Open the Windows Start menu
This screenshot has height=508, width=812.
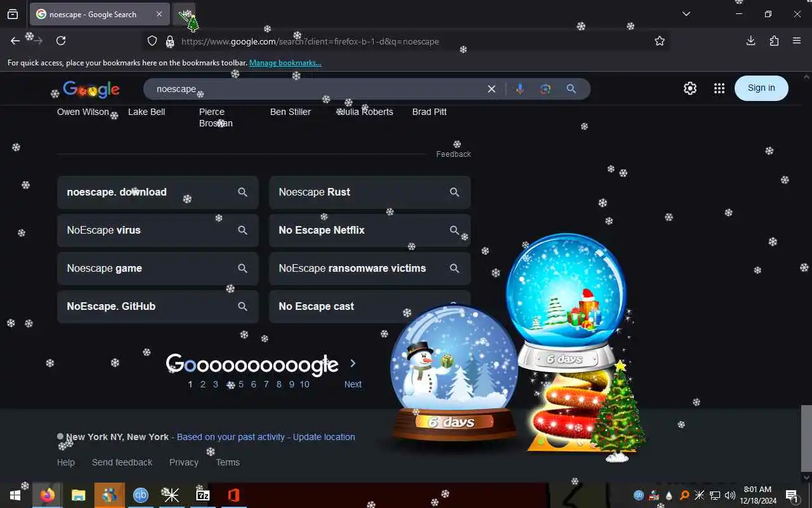[x=15, y=495]
